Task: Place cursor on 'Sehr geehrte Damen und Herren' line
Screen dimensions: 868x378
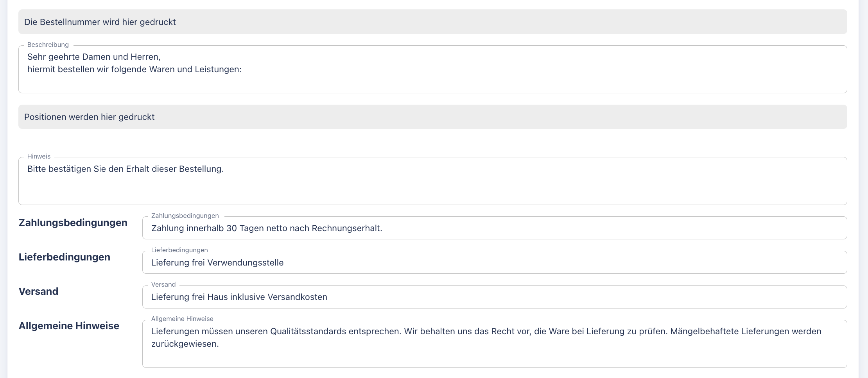Action: point(94,57)
